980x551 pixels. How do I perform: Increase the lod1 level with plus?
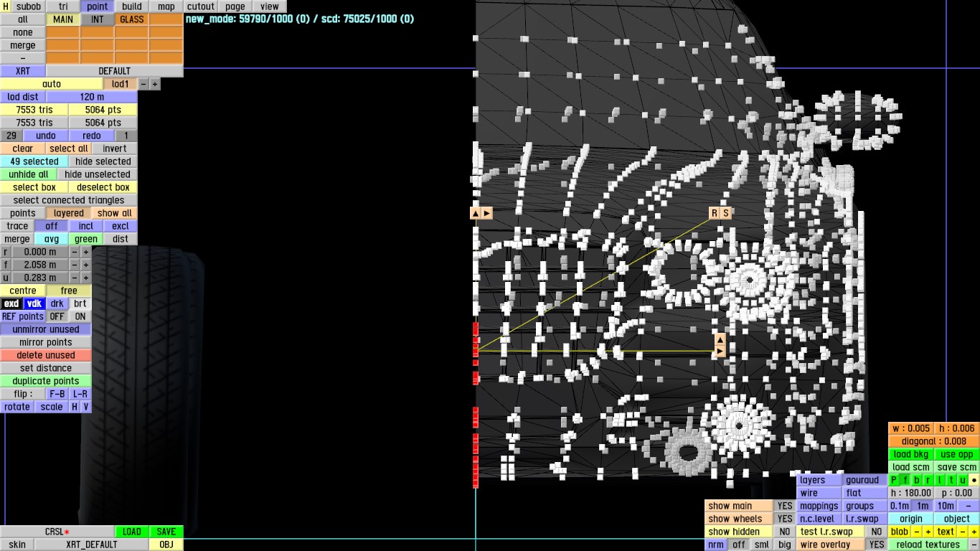coord(155,84)
